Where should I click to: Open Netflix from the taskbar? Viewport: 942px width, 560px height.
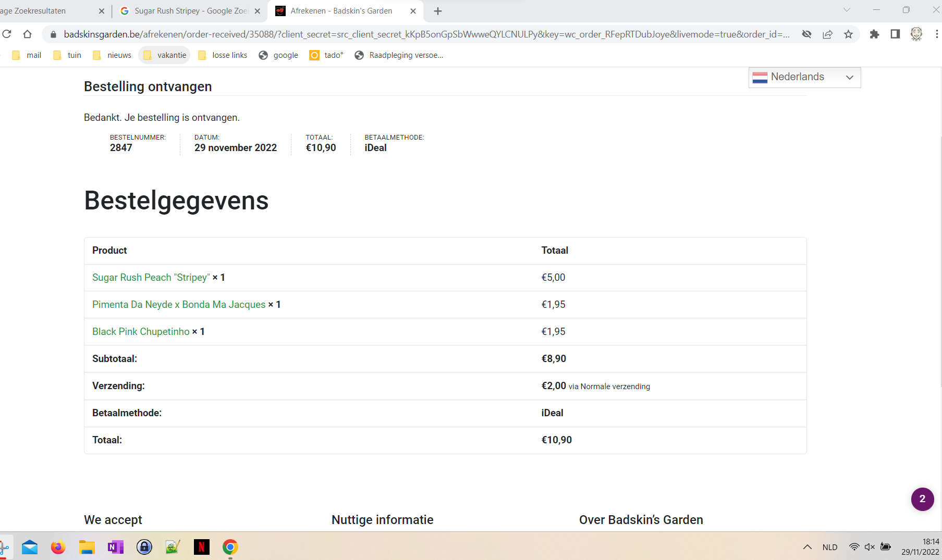(201, 547)
